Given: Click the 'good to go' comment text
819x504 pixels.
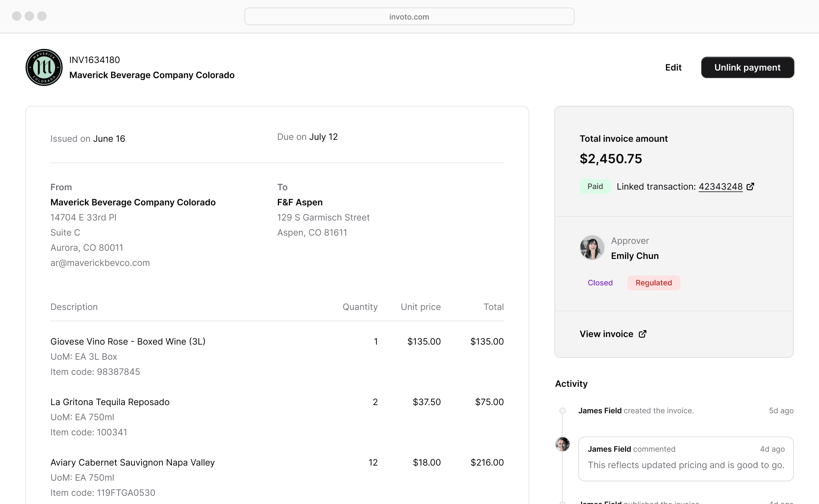Looking at the screenshot, I should click(686, 465).
